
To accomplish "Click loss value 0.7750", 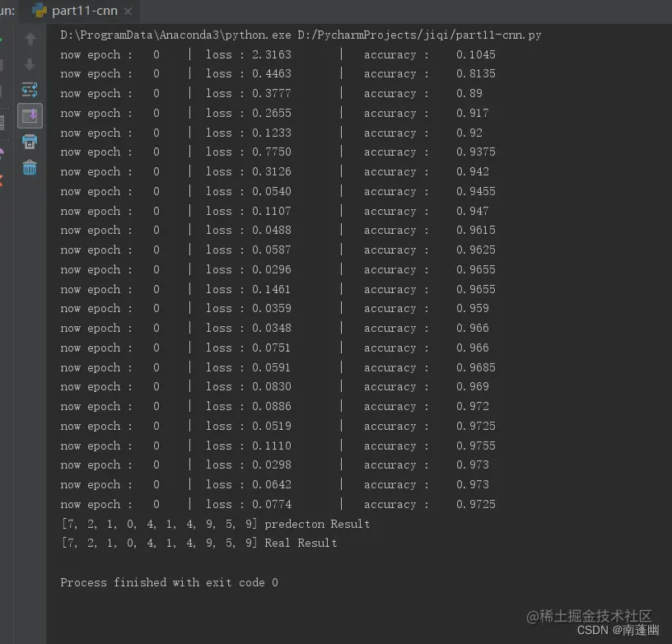I will 272,152.
